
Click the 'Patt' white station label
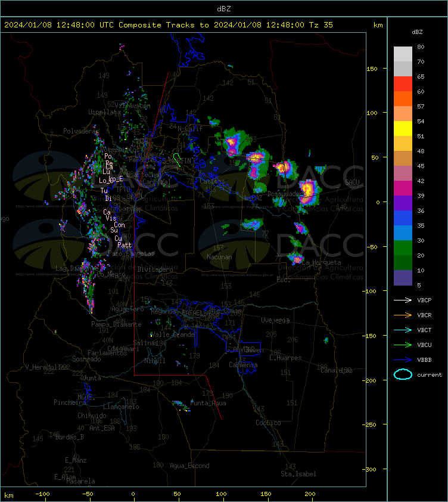pos(125,245)
